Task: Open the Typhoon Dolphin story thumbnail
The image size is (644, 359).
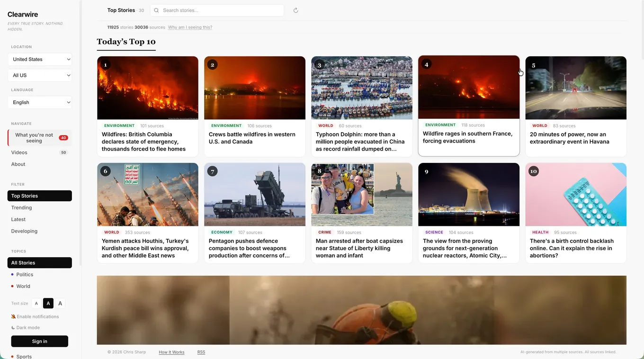Action: (x=362, y=88)
